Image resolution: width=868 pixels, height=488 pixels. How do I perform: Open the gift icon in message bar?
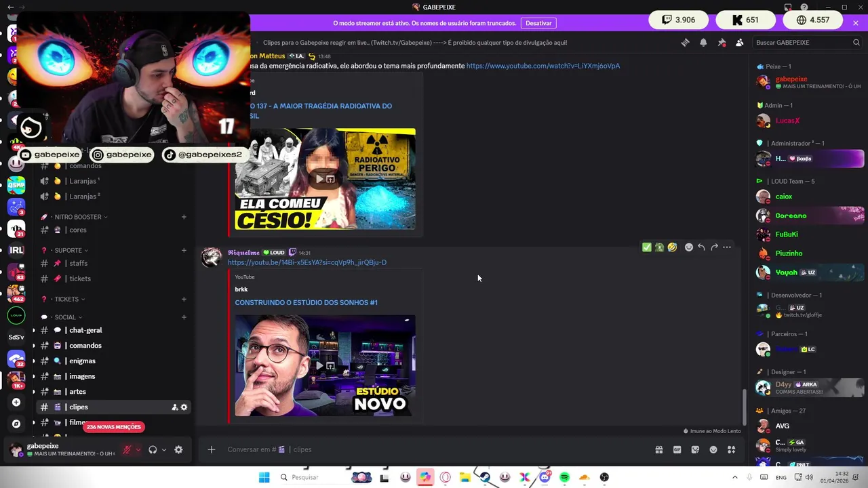tap(658, 449)
